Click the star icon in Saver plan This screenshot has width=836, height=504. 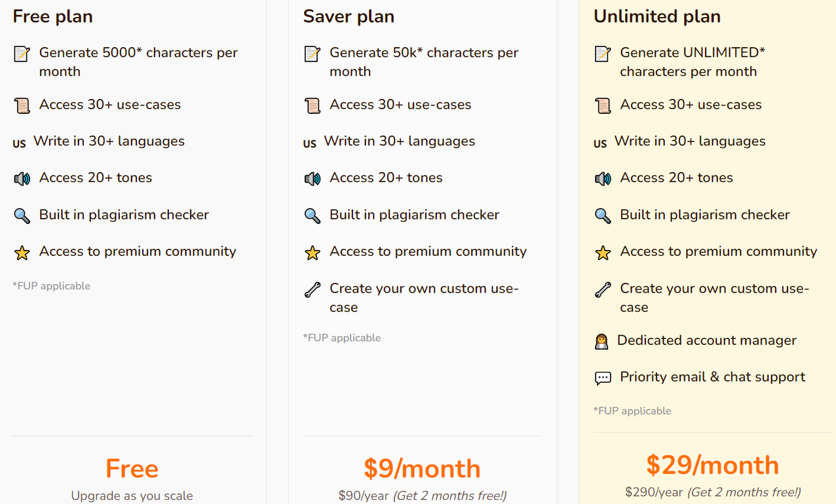313,252
